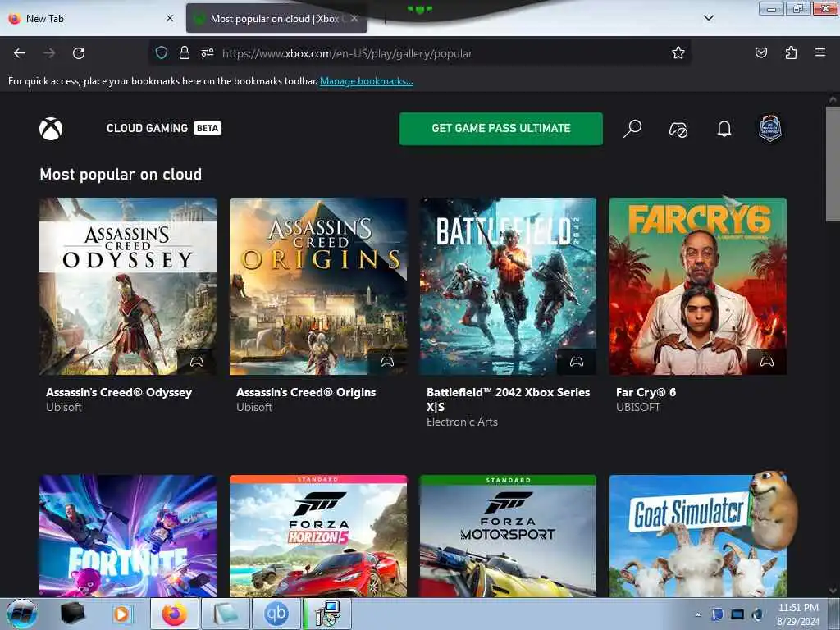Click the Fortnite cover art
Image resolution: width=840 pixels, height=630 pixels.
(x=128, y=536)
